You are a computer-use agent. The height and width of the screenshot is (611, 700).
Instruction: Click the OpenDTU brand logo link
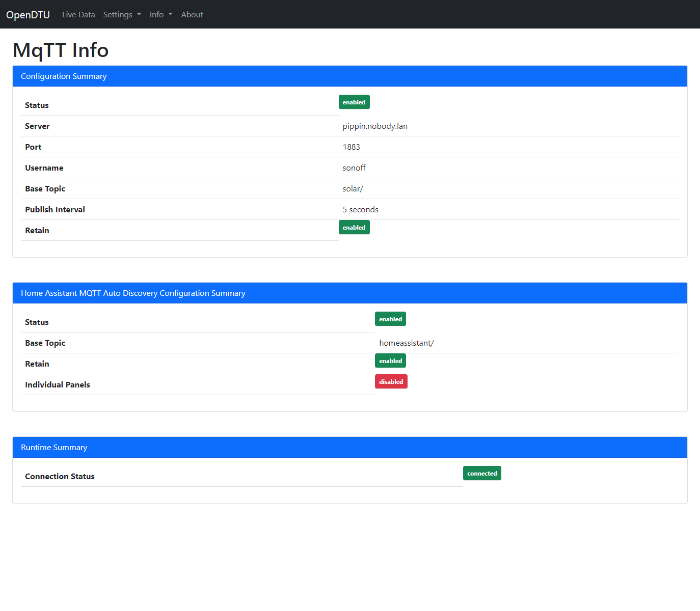[28, 15]
